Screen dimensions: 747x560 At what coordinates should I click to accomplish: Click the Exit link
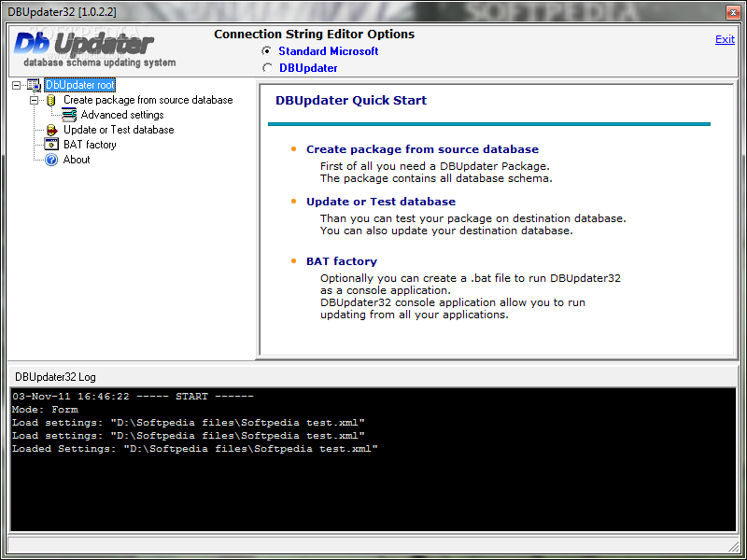(x=725, y=39)
